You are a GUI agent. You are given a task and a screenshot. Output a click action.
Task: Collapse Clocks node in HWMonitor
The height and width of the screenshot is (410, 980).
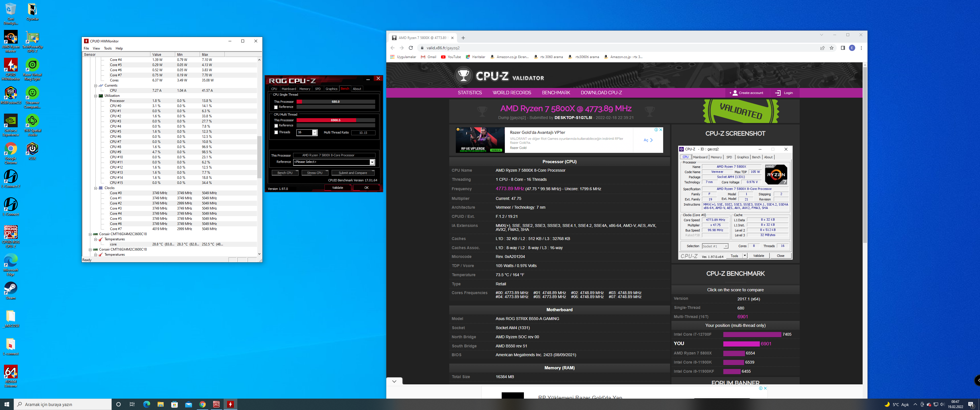96,188
